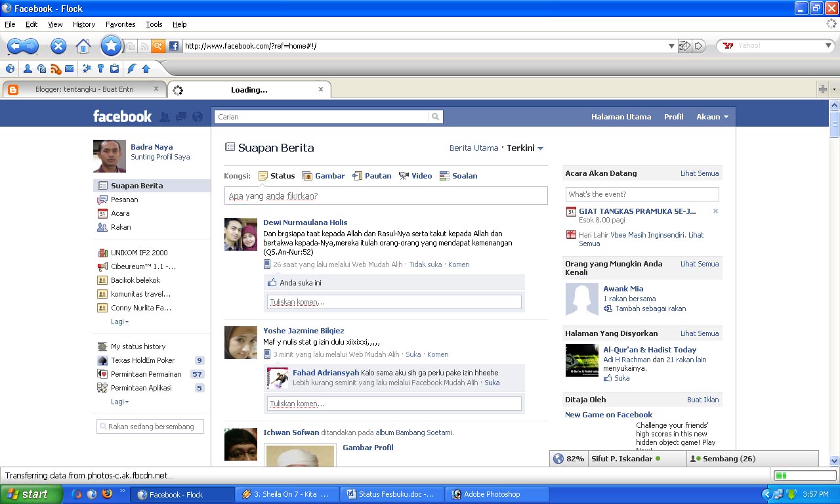Click the Go arrow beside address bar
840x504 pixels.
[699, 46]
